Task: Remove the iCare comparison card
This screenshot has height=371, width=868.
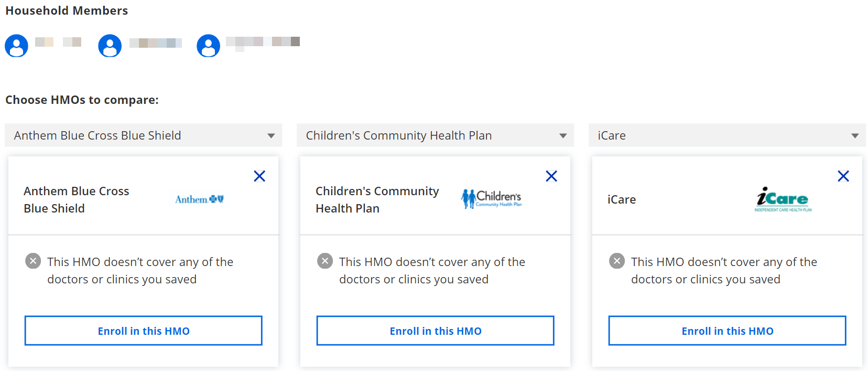Action: (843, 176)
